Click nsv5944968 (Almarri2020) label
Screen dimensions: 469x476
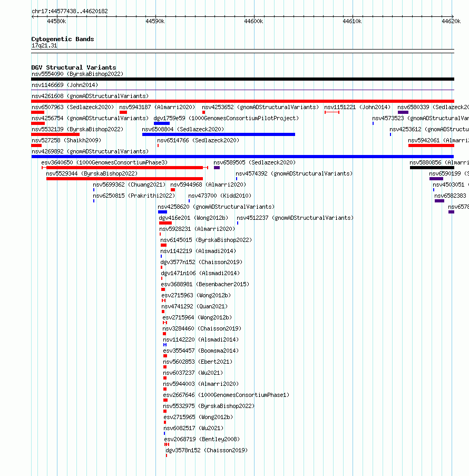point(208,185)
